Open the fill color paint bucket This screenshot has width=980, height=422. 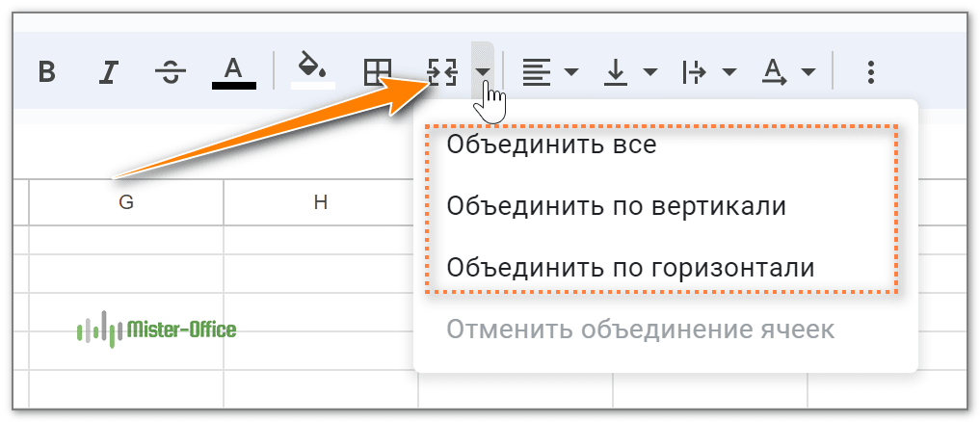313,70
